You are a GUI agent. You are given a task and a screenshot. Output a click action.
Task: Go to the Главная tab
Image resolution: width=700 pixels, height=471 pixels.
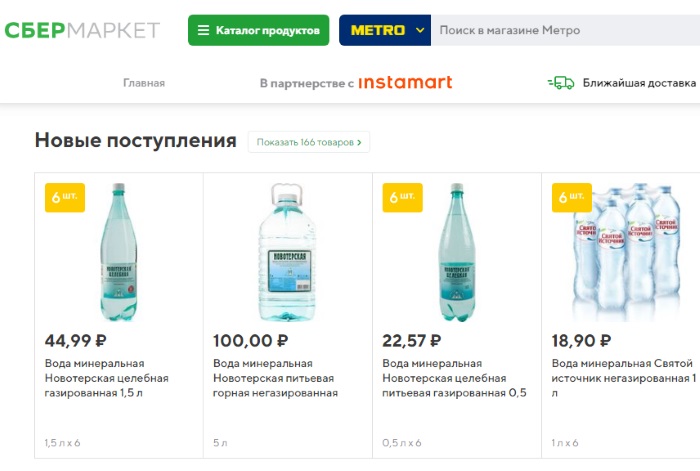click(144, 83)
